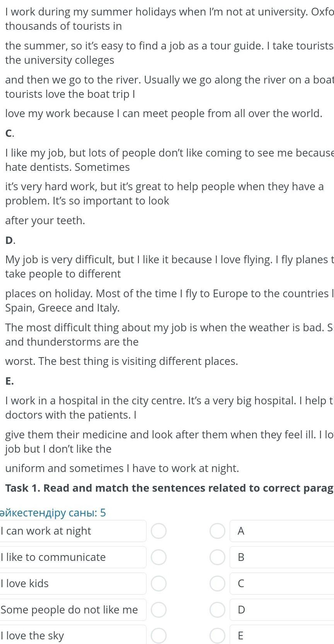Select radio next to 'I love the sky'
Viewport: 334px width, 644px height.
pos(158,635)
